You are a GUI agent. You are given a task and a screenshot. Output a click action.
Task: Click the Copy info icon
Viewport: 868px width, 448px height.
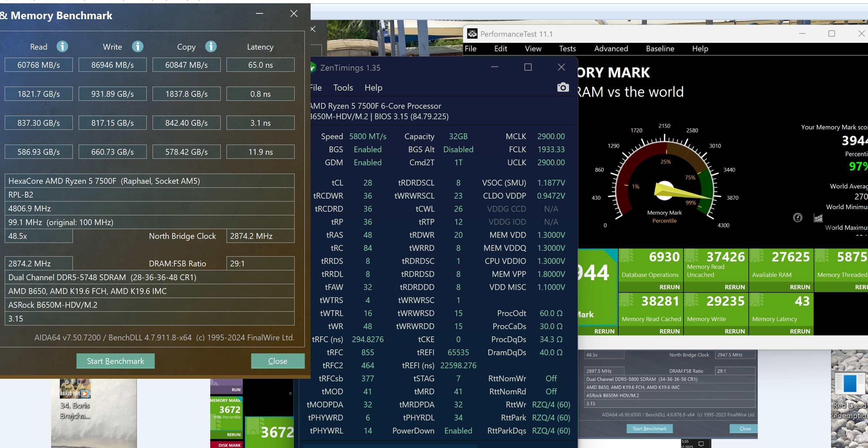211,46
